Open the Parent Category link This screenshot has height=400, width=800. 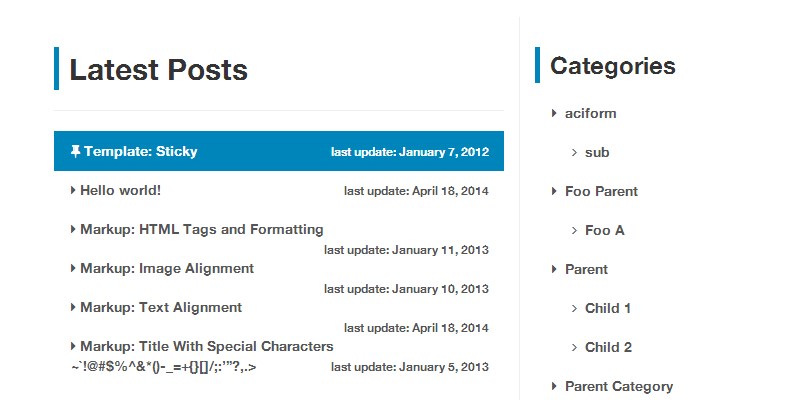coord(618,386)
